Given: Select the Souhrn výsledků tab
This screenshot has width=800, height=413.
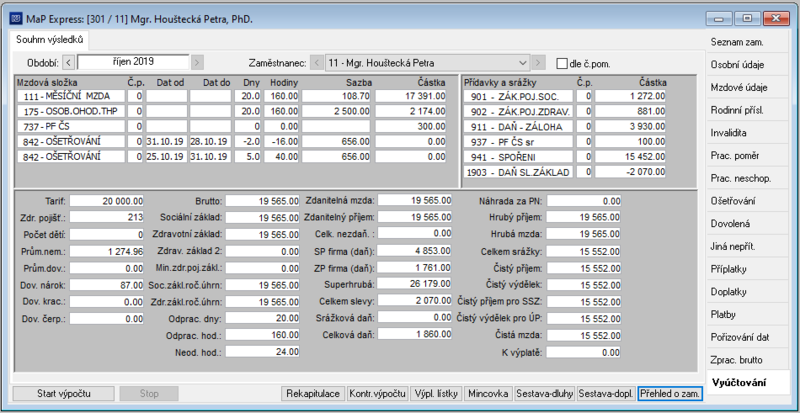Looking at the screenshot, I should 49,39.
